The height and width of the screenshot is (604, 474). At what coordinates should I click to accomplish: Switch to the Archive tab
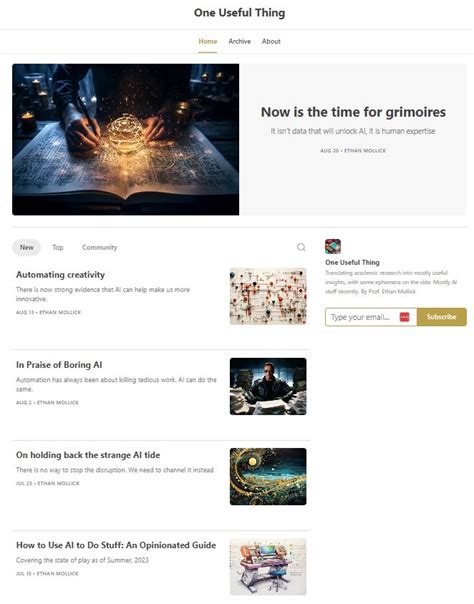(240, 41)
